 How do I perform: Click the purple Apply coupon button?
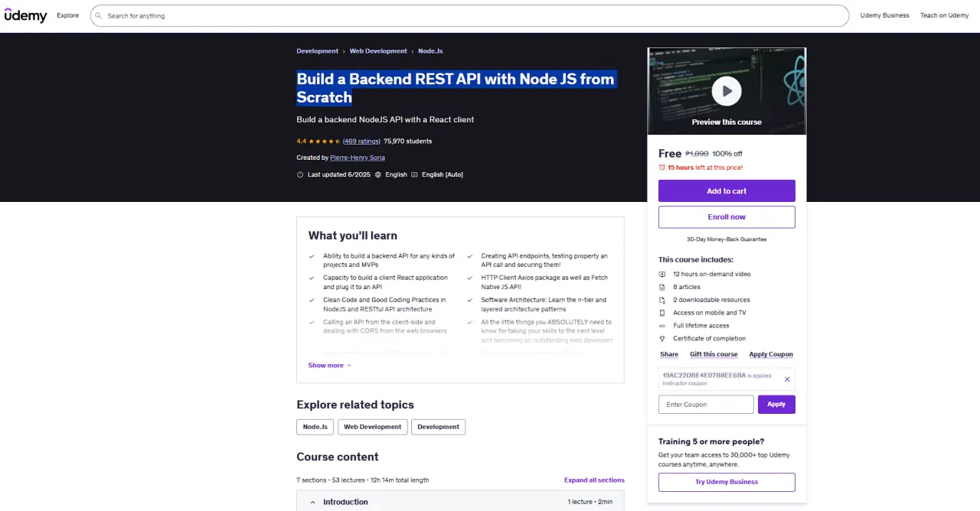click(x=776, y=405)
